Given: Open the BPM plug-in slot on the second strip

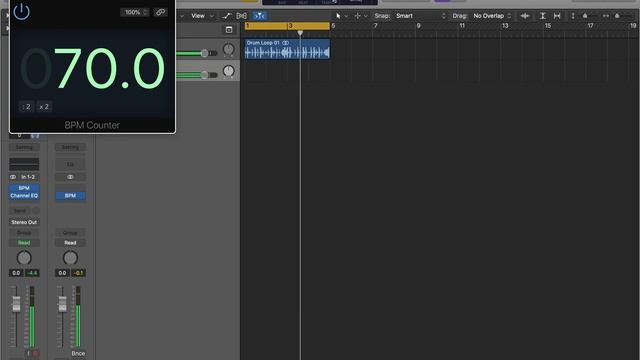Looking at the screenshot, I should click(70, 196).
